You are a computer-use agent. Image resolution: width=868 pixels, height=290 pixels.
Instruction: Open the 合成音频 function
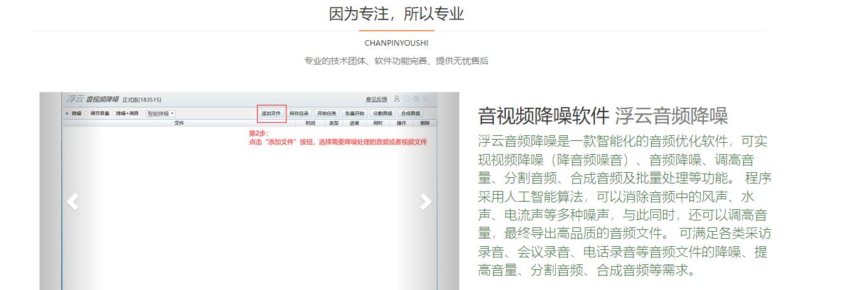[x=410, y=113]
